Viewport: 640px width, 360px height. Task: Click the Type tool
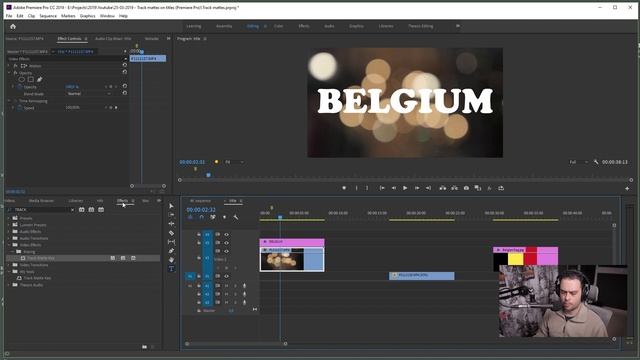[171, 269]
